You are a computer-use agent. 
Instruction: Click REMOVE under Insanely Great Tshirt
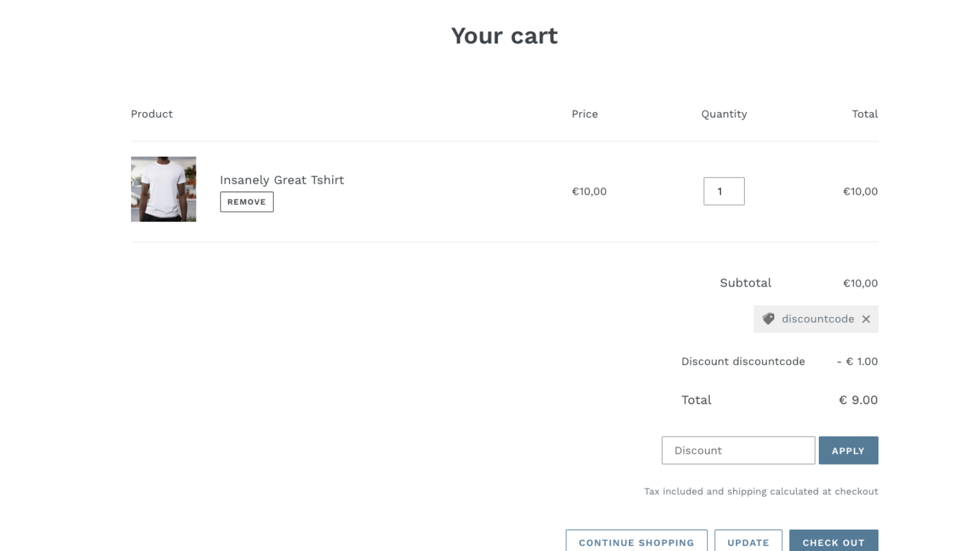click(246, 201)
